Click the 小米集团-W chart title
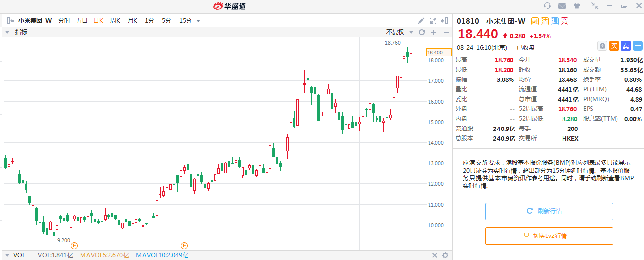Viewport: 644px width, 260px height. coord(35,21)
